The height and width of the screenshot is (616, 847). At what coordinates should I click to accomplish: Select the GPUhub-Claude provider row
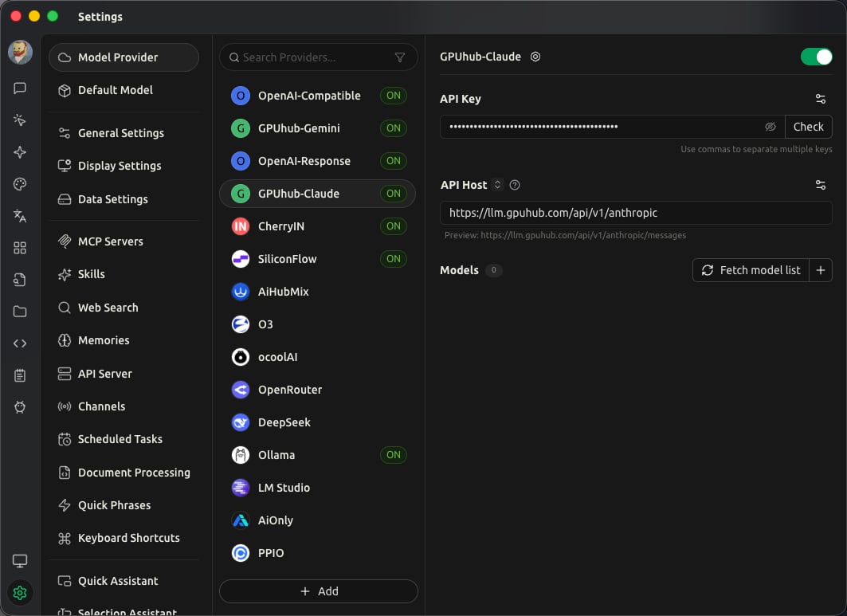click(x=318, y=194)
